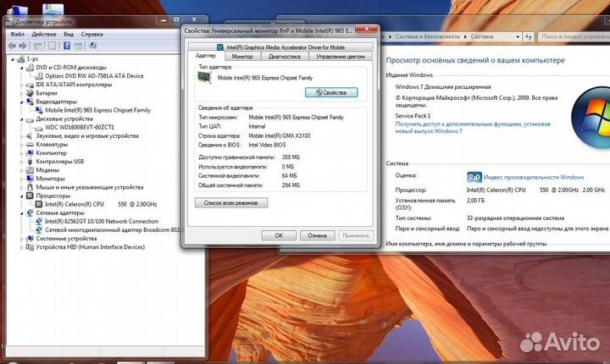Open Индекс производительности Windows link
Viewport: 610px width, 364px height.
point(534,177)
